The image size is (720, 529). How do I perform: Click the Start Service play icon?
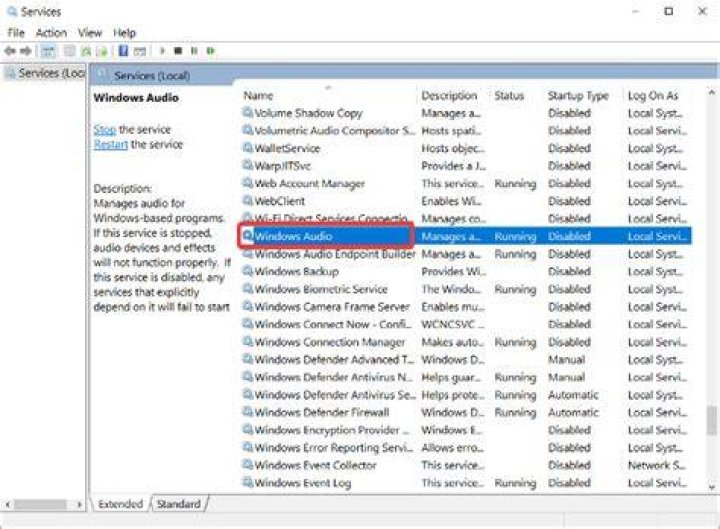point(162,51)
